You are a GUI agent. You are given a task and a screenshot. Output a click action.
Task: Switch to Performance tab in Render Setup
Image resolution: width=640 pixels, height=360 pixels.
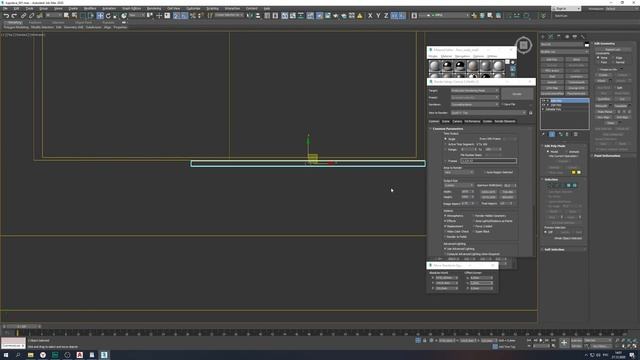472,121
